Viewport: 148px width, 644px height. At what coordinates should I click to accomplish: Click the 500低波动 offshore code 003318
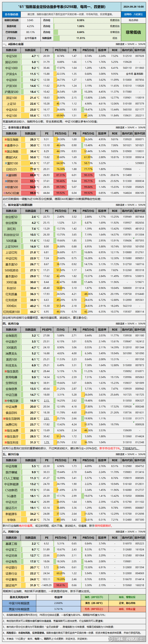click(x=140, y=270)
